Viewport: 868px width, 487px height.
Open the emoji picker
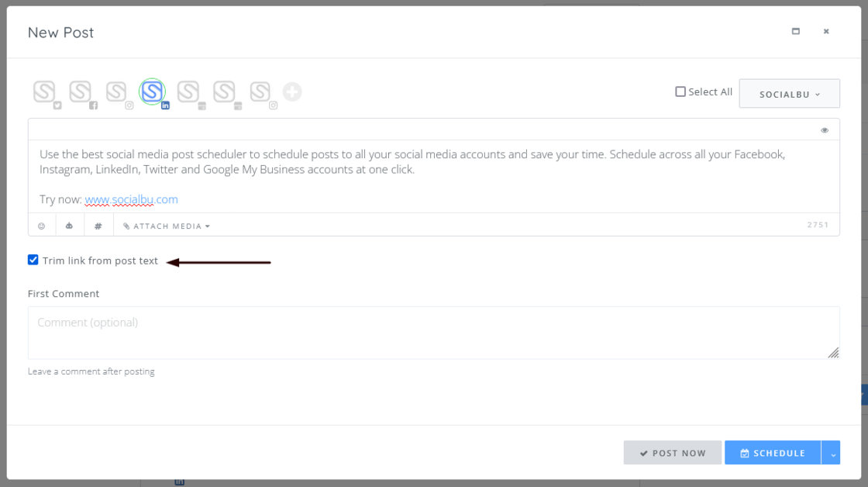(42, 226)
